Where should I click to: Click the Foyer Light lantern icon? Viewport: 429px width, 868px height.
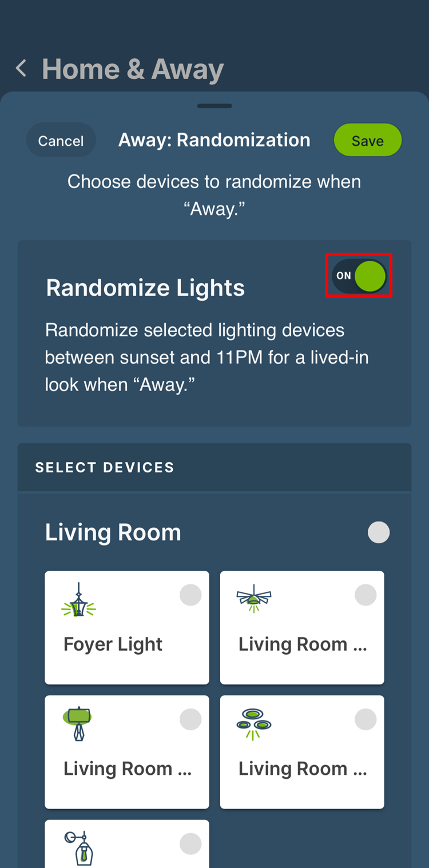coord(78,601)
